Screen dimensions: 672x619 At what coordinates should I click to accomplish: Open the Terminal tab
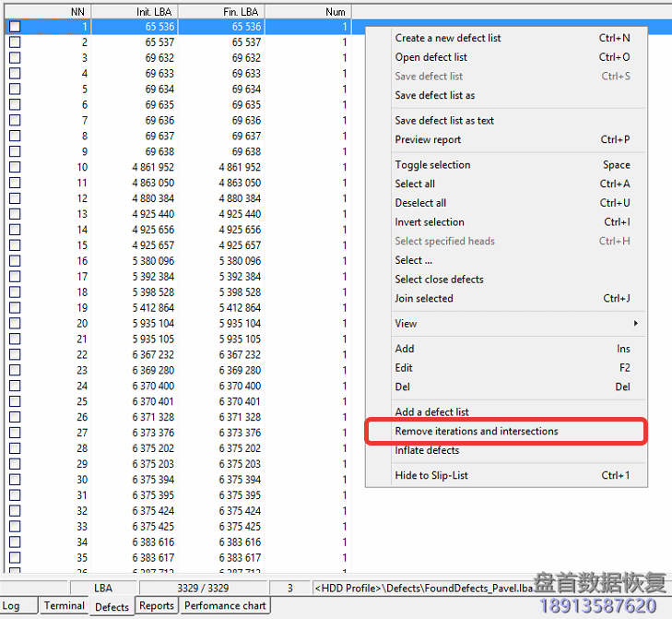[x=65, y=606]
